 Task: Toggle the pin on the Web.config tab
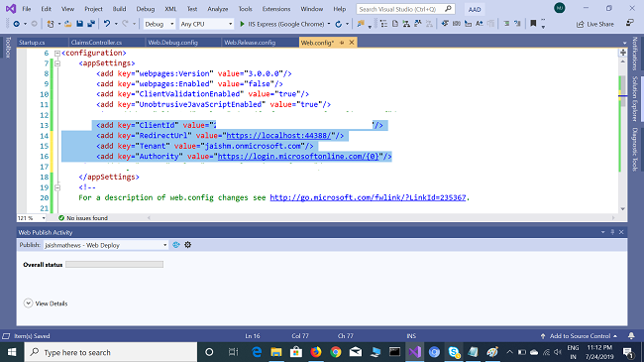(342, 43)
